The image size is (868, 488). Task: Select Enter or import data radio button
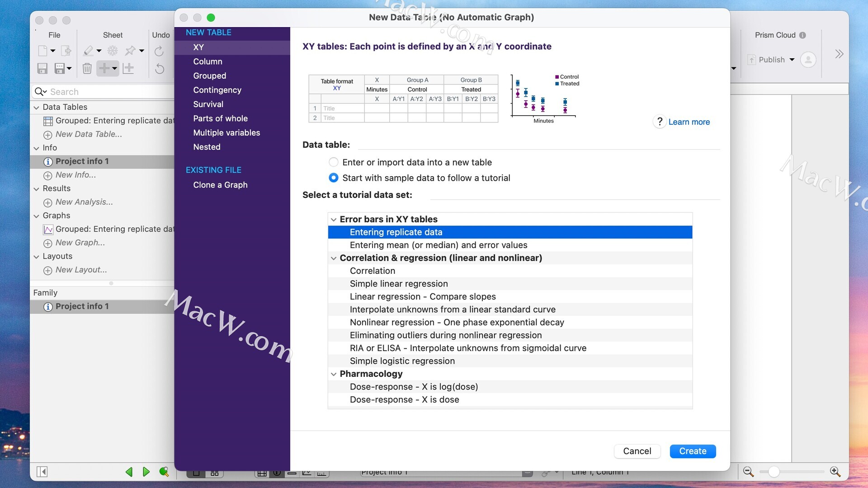pyautogui.click(x=334, y=162)
